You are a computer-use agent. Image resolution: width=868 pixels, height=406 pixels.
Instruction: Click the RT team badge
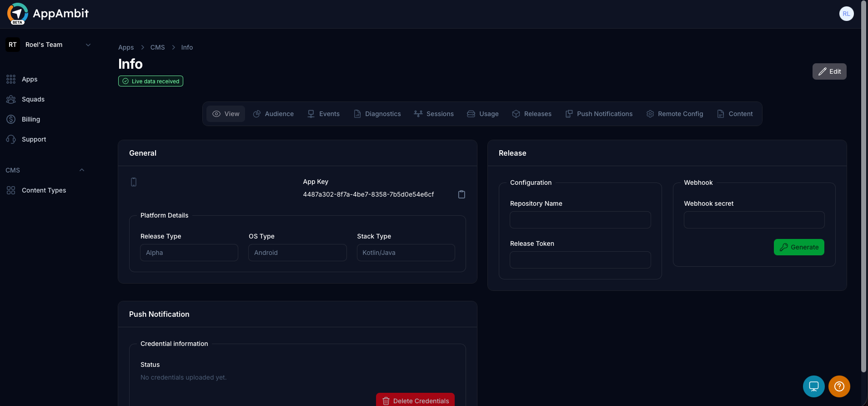coord(13,45)
